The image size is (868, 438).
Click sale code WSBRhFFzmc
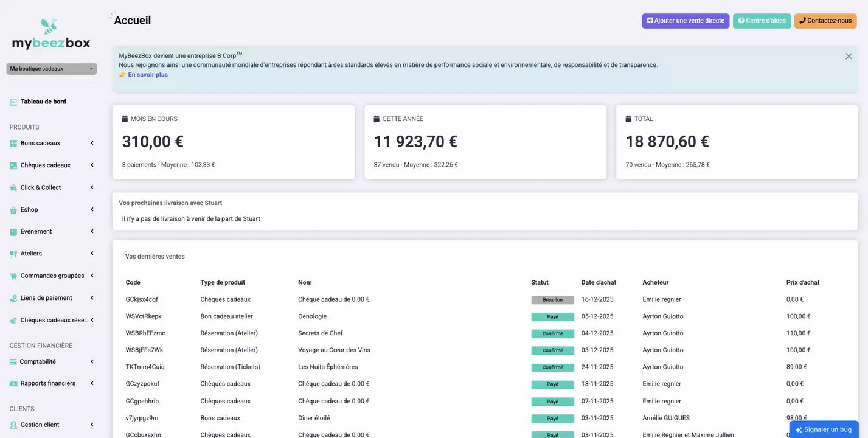(145, 333)
